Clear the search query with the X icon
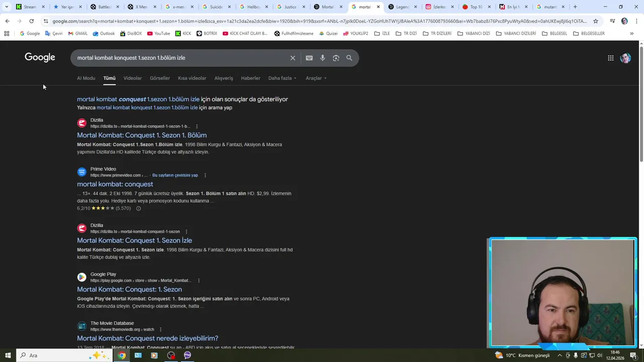The width and height of the screenshot is (644, 362). (x=293, y=58)
